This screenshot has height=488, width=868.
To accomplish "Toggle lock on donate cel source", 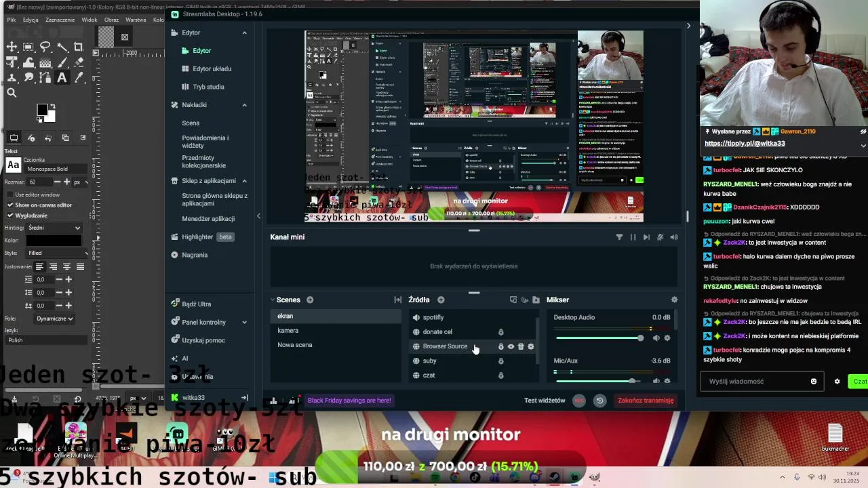I will pos(501,332).
